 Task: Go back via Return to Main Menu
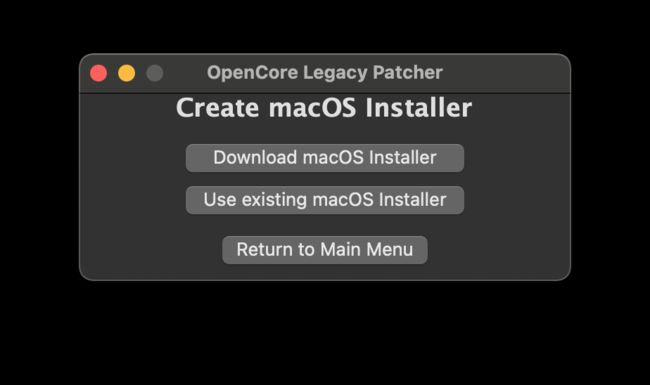(325, 250)
